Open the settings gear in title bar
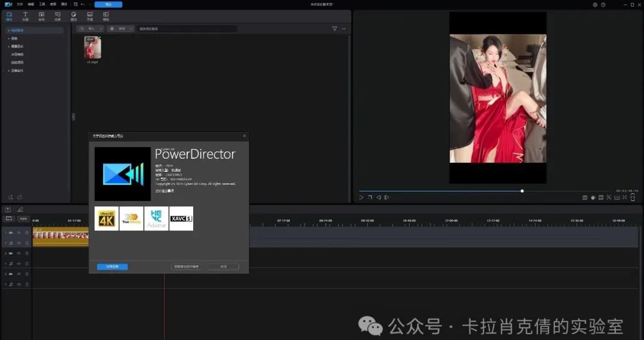Screen dimensions: 644x340 pyautogui.click(x=595, y=5)
